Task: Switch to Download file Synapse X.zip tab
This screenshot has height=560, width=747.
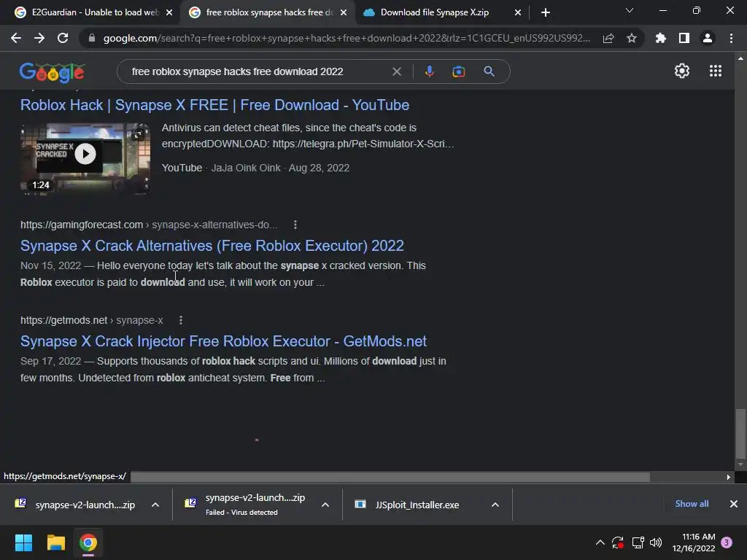Action: coord(436,12)
